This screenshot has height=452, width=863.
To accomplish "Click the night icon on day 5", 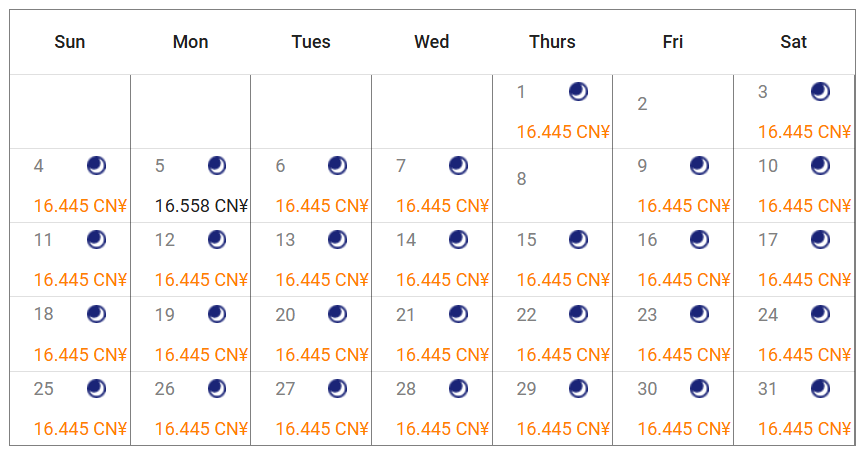I will coord(217,166).
